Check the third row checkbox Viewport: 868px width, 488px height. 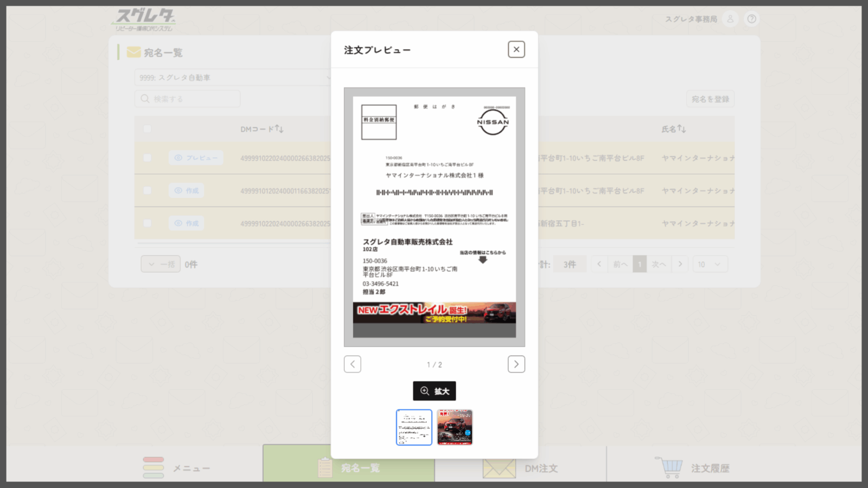pyautogui.click(x=147, y=223)
